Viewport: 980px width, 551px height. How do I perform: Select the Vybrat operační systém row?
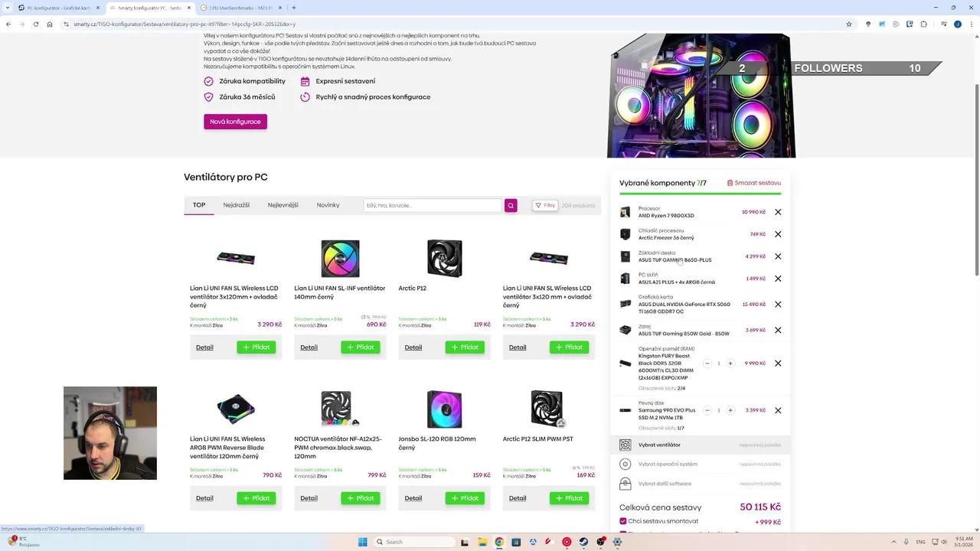[x=700, y=464]
